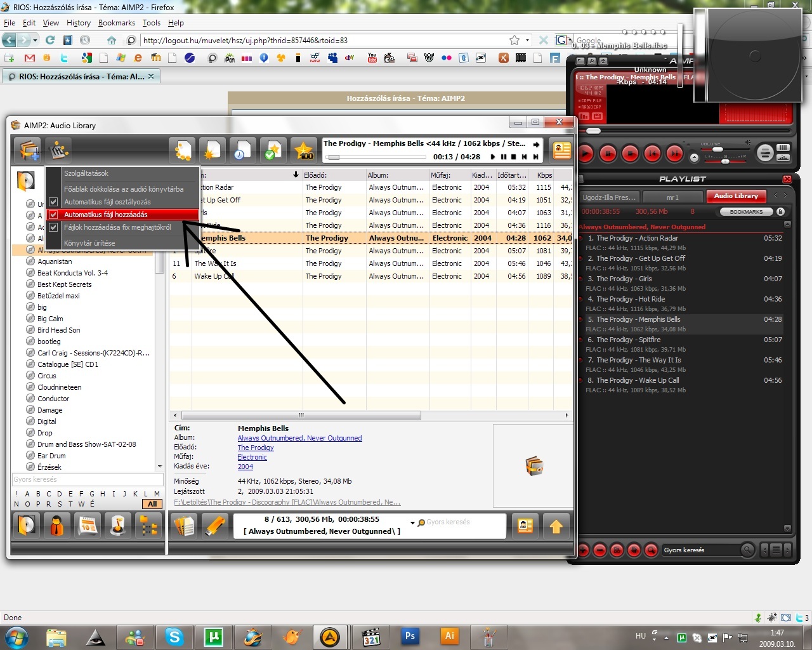Click the Előadó column header

334,175
